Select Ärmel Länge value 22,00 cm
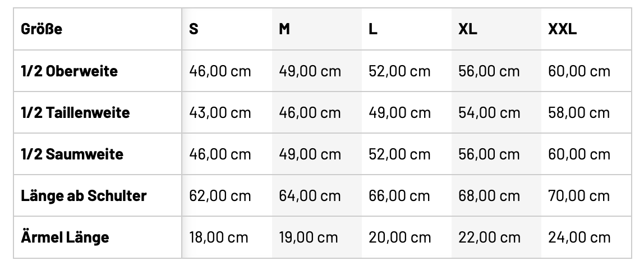Viewport: 644px width, 274px height. tap(489, 237)
